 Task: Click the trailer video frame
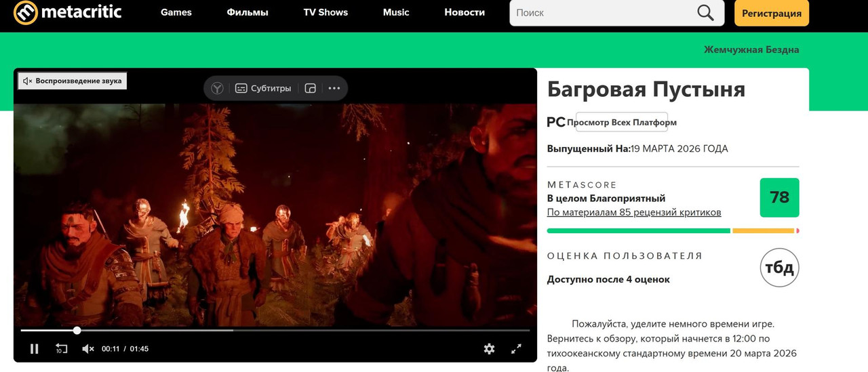[275, 215]
